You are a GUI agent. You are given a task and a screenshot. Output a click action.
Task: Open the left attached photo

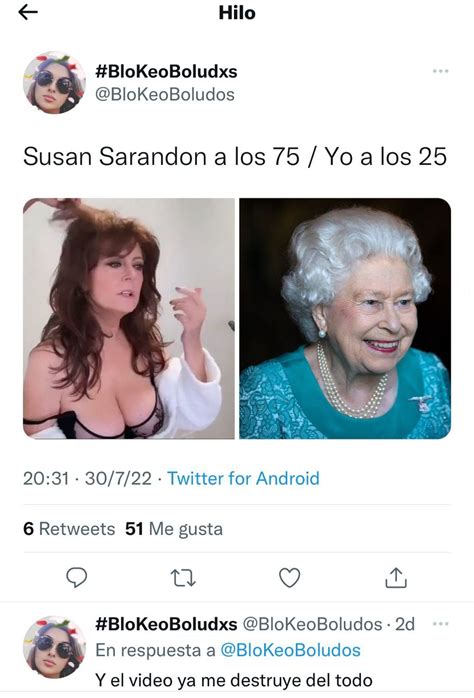click(129, 318)
